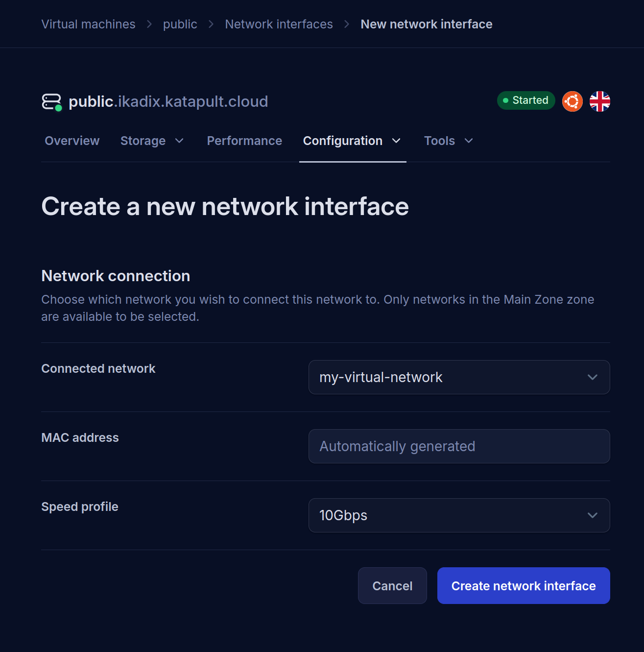The width and height of the screenshot is (644, 652).
Task: Click the UK flag region icon
Action: (599, 101)
